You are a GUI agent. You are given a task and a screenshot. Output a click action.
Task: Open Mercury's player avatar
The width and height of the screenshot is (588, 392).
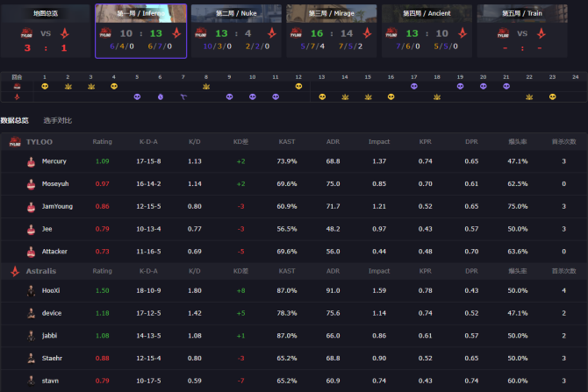click(31, 161)
